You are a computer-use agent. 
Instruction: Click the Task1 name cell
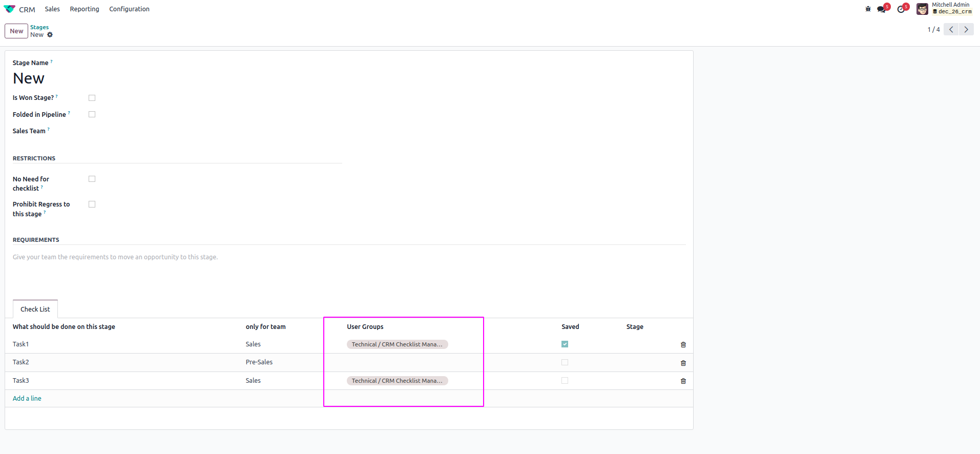pos(21,344)
